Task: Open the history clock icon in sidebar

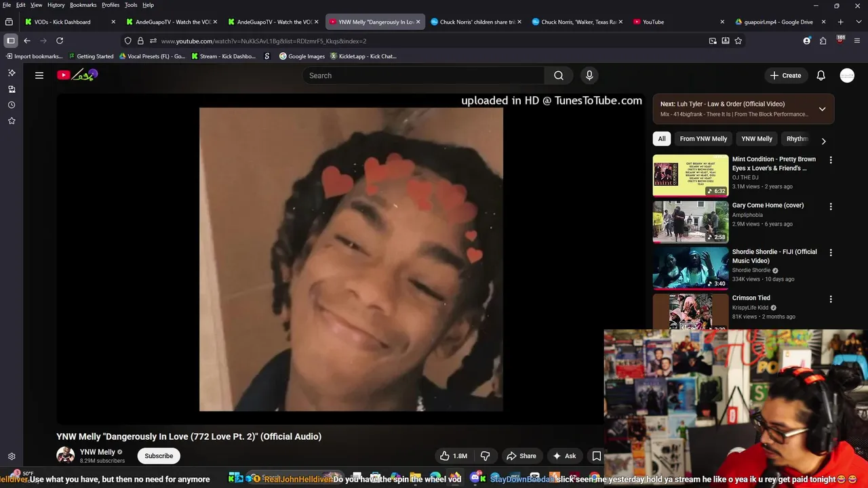Action: pos(12,105)
